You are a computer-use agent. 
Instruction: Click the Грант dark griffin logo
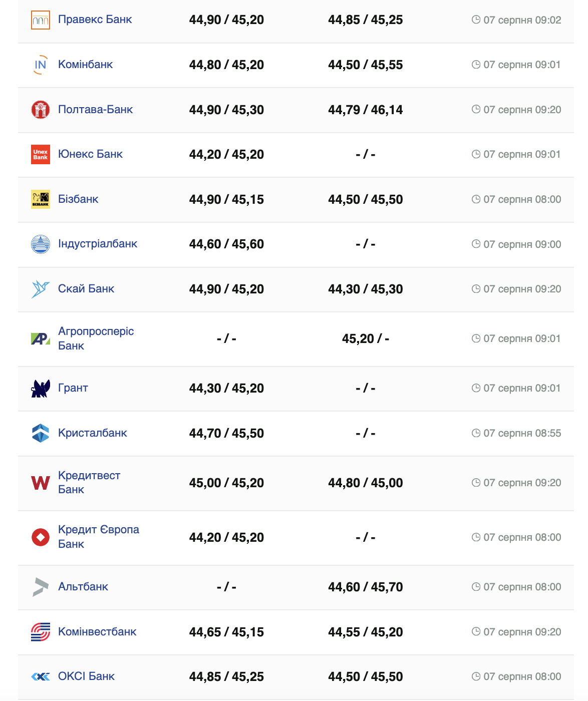(x=41, y=389)
